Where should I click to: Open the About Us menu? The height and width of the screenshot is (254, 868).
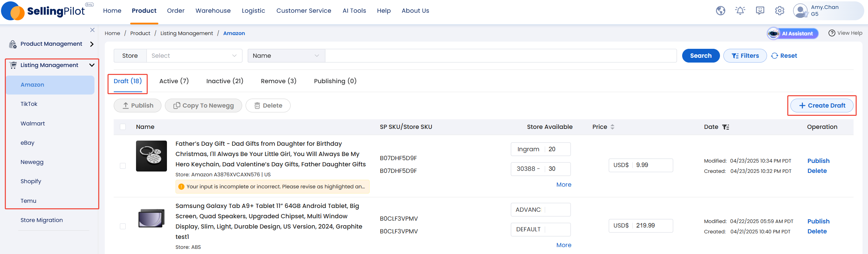[415, 11]
